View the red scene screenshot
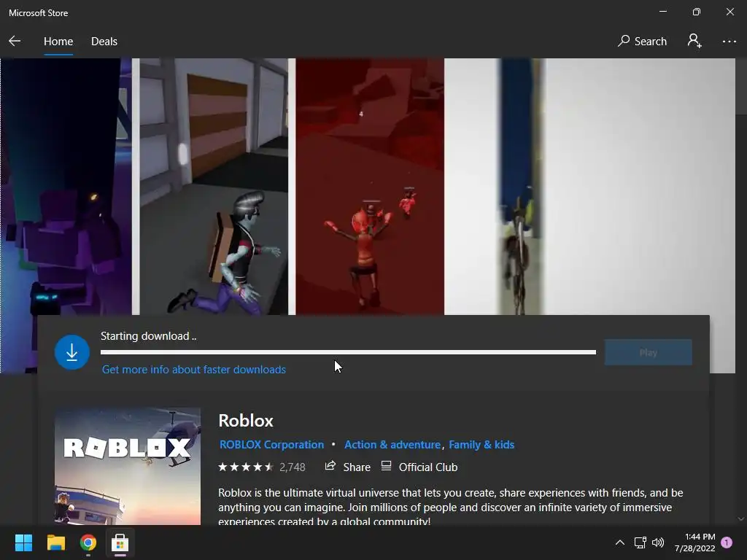 370,186
